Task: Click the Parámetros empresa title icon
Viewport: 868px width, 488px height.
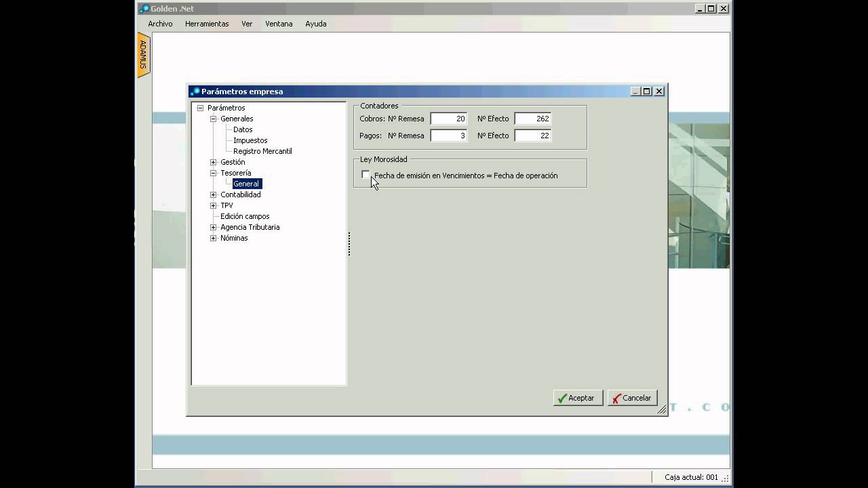Action: click(195, 91)
